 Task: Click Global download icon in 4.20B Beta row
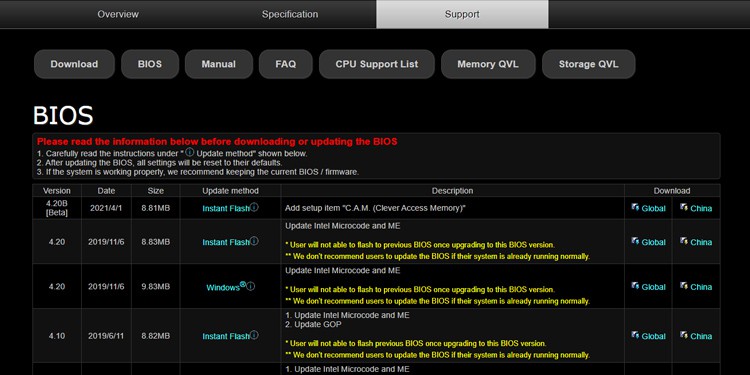[635, 207]
